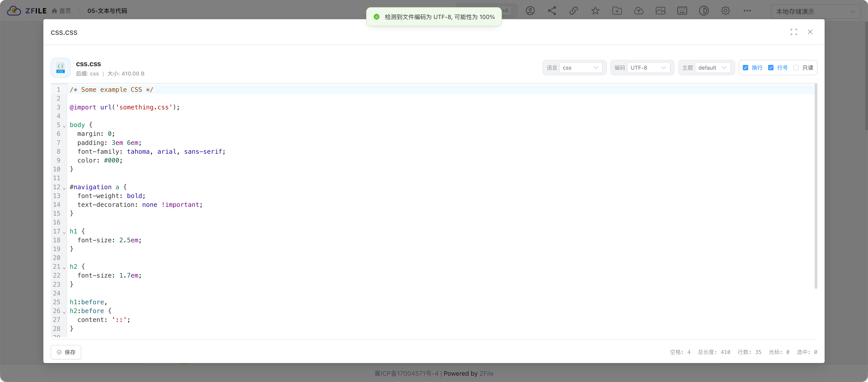
Task: Click the ZFile link in footer
Action: pos(486,373)
